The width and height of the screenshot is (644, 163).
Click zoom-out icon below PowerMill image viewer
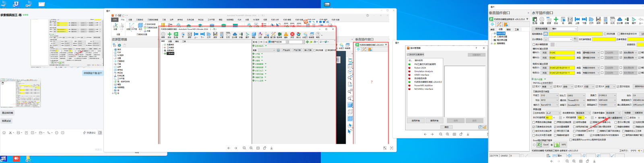[244, 148]
